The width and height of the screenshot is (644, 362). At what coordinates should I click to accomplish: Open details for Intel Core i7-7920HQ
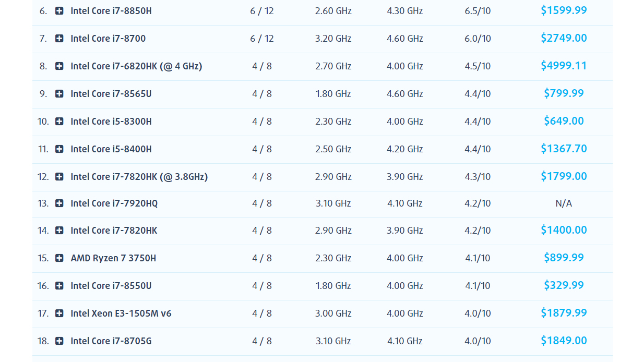pos(59,203)
